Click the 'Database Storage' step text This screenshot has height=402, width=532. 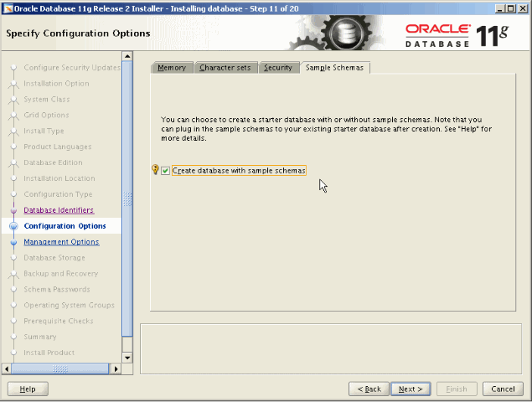pyautogui.click(x=54, y=257)
